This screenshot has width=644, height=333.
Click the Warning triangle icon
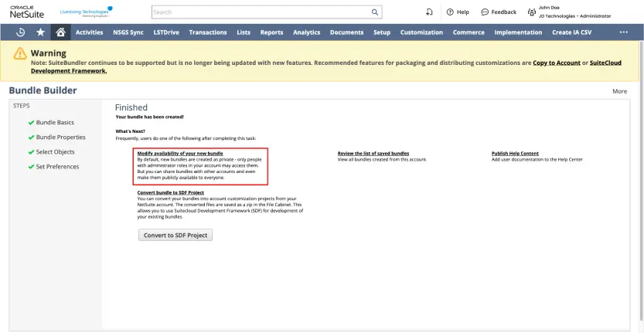click(x=20, y=53)
